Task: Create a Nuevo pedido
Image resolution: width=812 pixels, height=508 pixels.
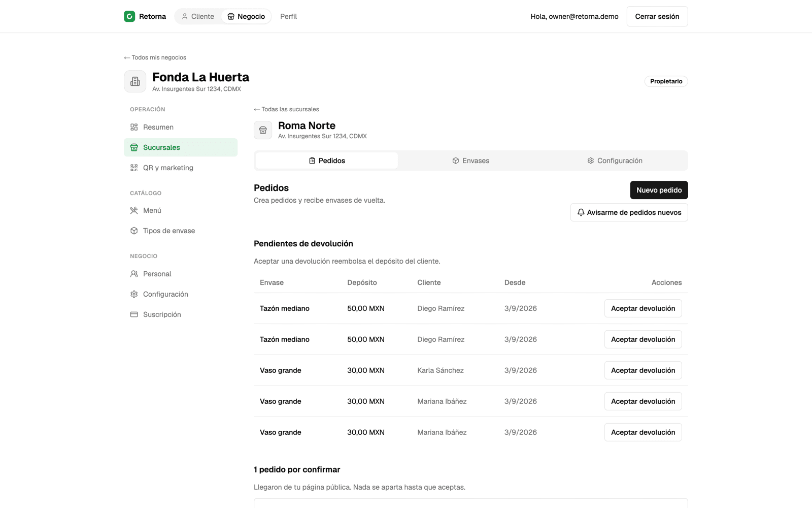Action: 659,190
